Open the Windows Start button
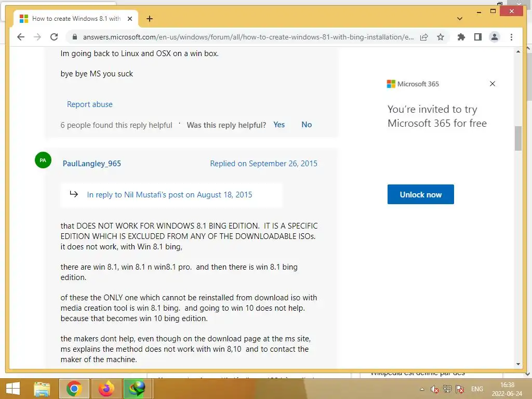Image resolution: width=532 pixels, height=399 pixels. click(x=13, y=389)
